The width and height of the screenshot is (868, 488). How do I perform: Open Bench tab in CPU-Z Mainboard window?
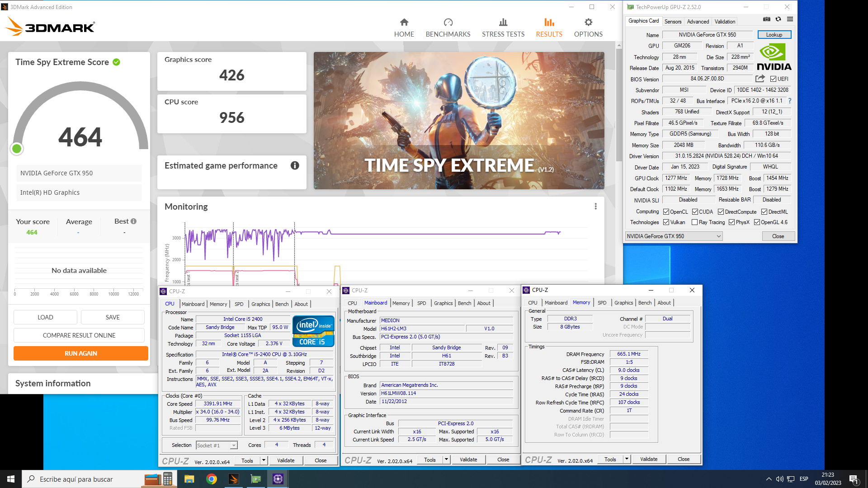tap(464, 303)
